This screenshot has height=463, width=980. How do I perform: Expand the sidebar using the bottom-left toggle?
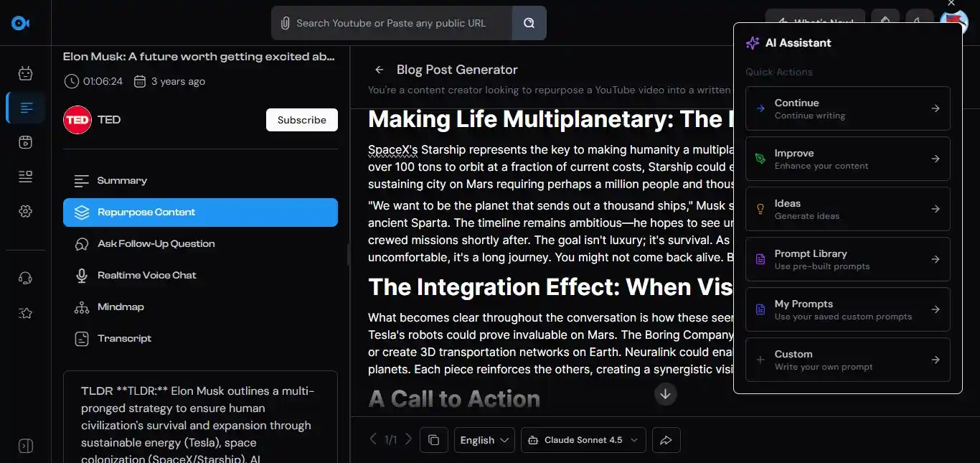point(26,446)
